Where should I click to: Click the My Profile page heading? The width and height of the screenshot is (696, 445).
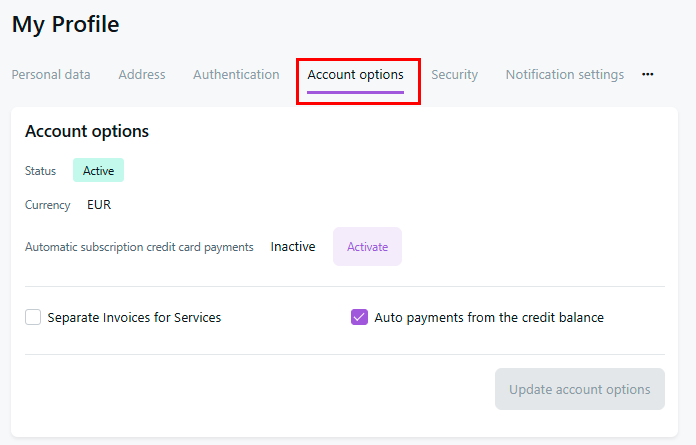pos(66,25)
